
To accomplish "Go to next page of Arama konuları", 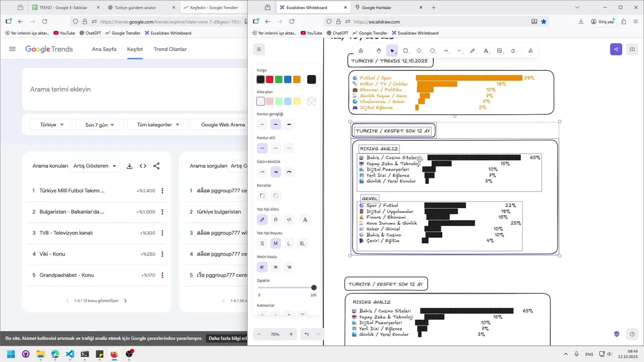I will point(125,301).
